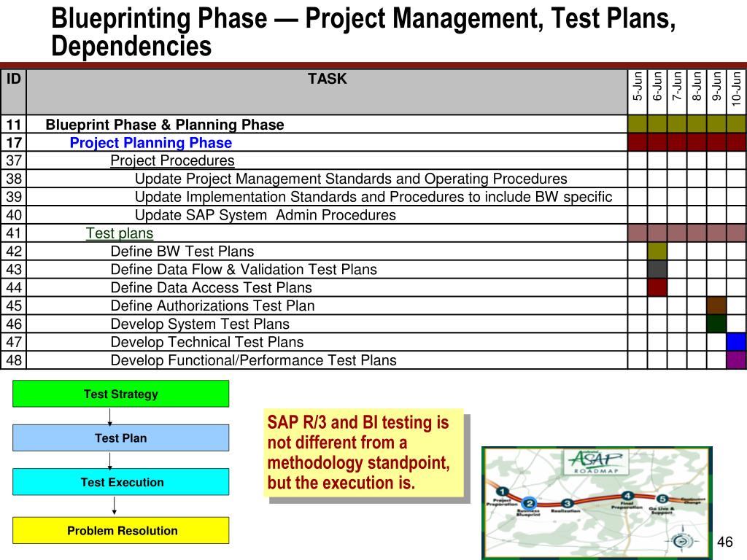Click the olive Gantt cell for Define BW Test Plans

657,251
